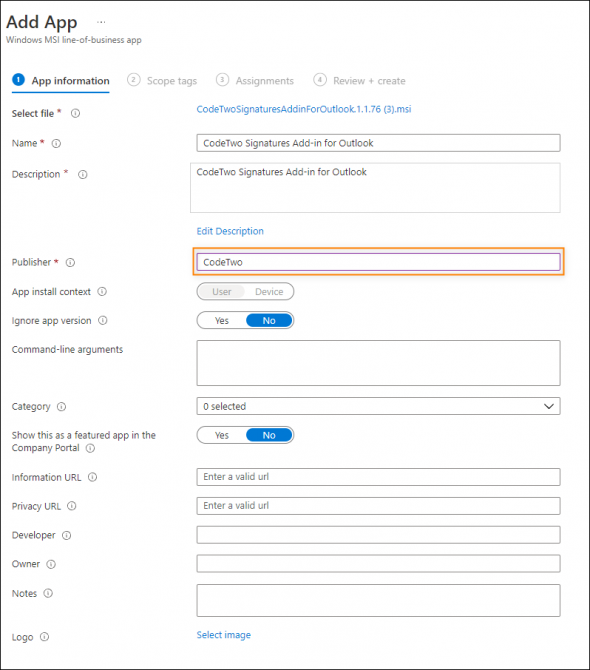Click the info icon next to Privacy URL
Screen dimensions: 590x670
[x=72, y=506]
